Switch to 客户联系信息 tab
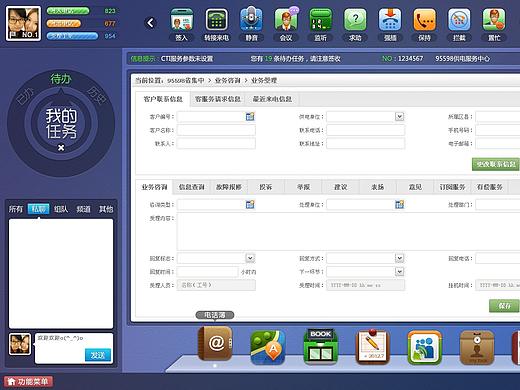 click(163, 99)
